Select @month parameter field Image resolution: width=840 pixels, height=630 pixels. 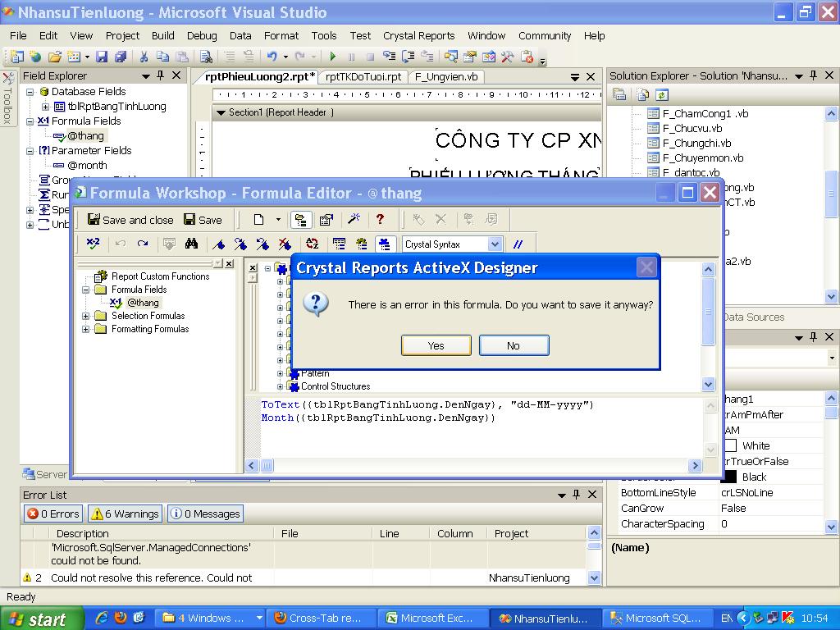pos(87,166)
